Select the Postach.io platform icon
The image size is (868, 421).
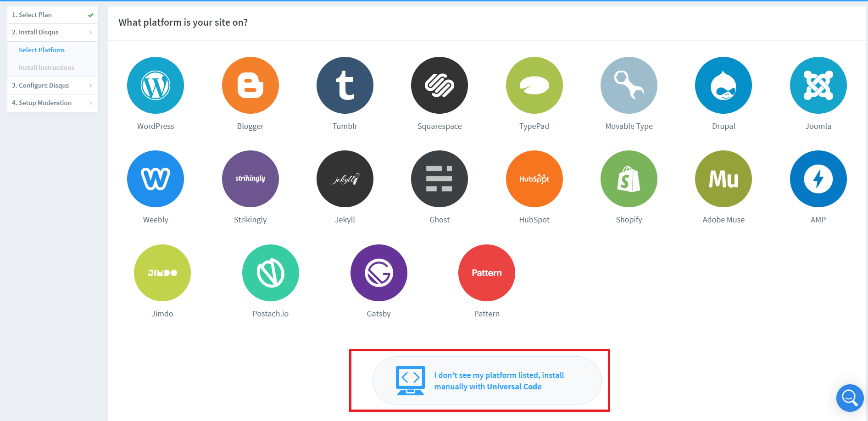271,273
